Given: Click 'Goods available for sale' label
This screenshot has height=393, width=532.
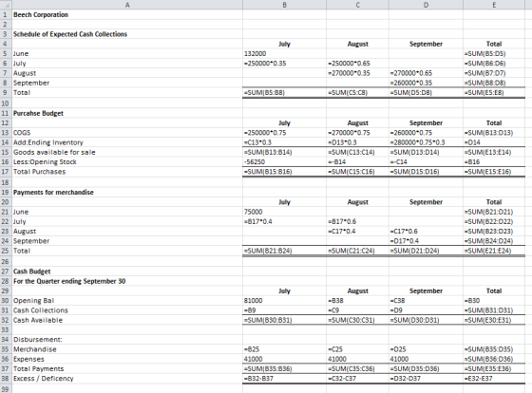Looking at the screenshot, I should pos(127,152).
